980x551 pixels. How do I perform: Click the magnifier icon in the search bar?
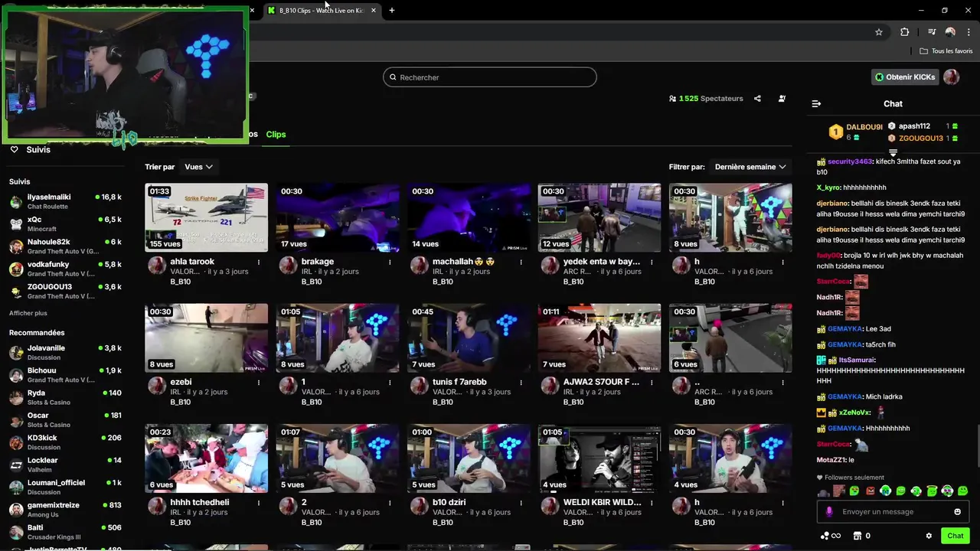point(393,77)
